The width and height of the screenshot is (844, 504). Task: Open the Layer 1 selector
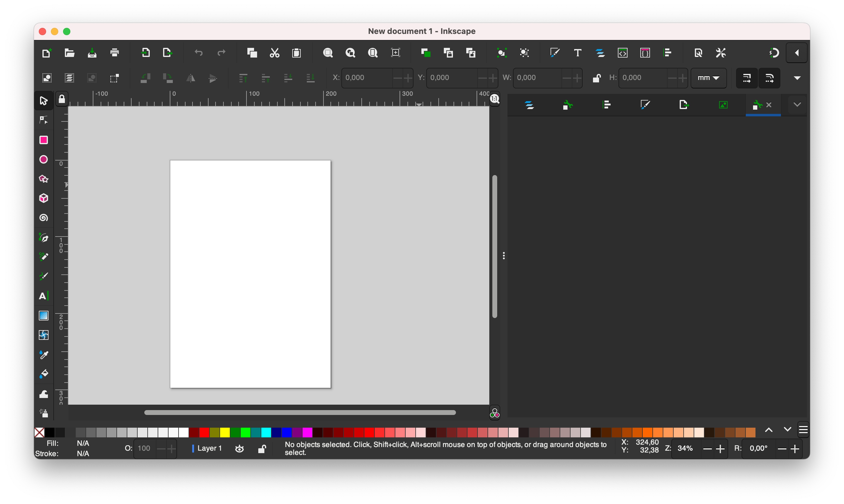[207, 448]
